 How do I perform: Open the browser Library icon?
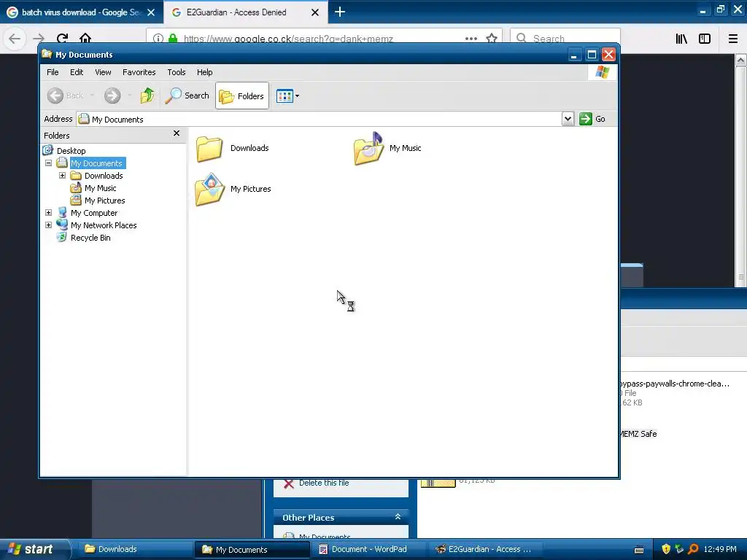(x=681, y=39)
